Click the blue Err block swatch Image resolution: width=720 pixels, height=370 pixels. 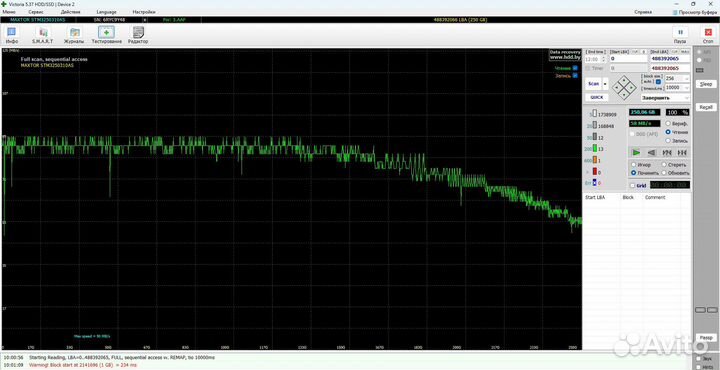[x=595, y=183]
